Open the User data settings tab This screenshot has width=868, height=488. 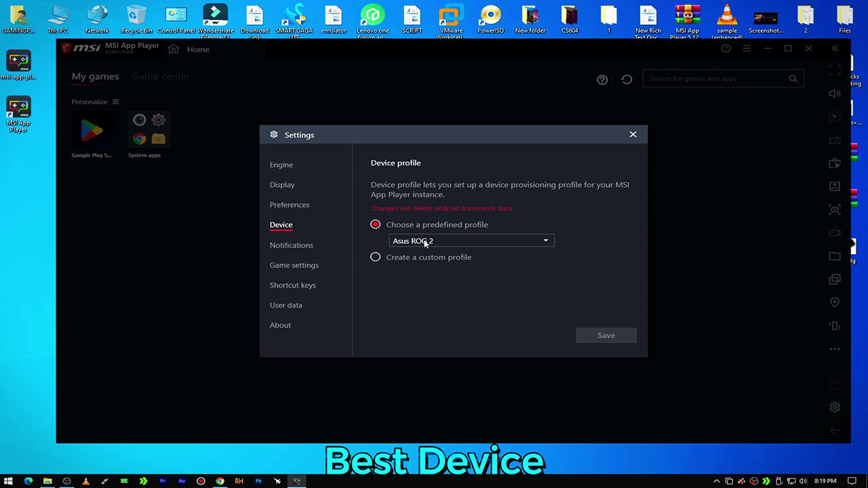pyautogui.click(x=286, y=305)
